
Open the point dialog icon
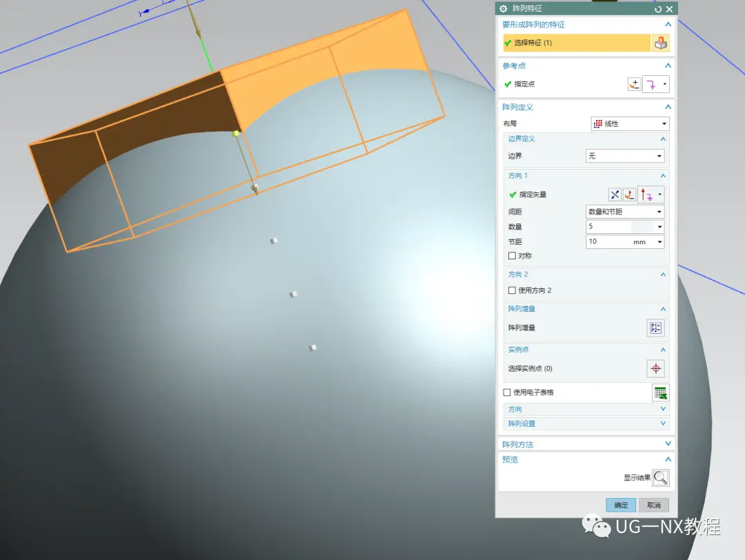(635, 84)
